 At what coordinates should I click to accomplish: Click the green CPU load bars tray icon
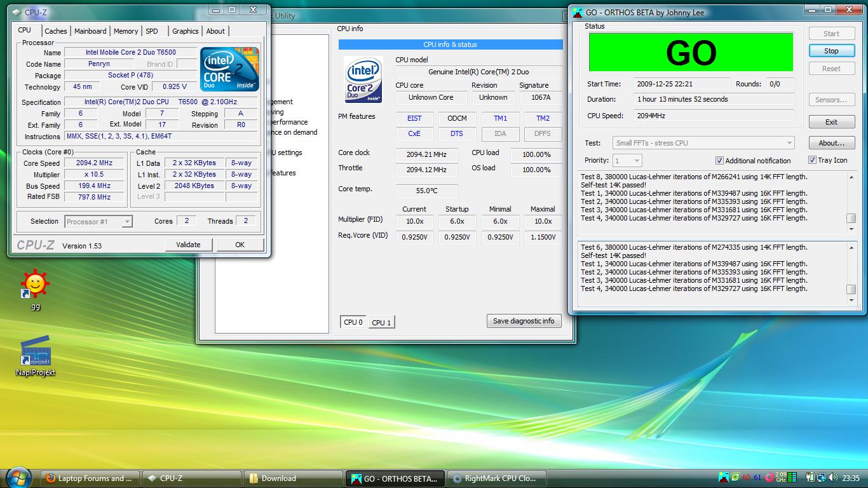pyautogui.click(x=792, y=478)
